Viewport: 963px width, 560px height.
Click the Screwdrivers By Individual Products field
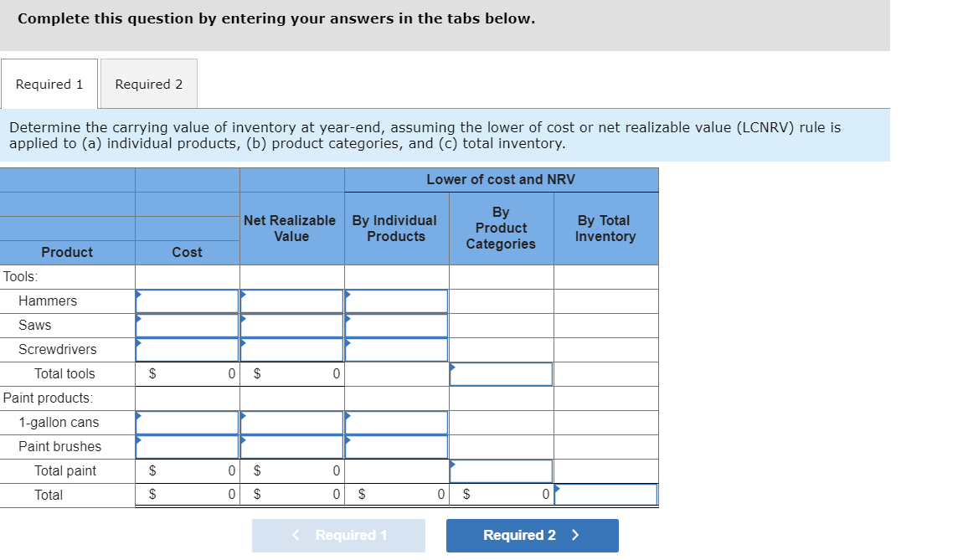pos(395,349)
